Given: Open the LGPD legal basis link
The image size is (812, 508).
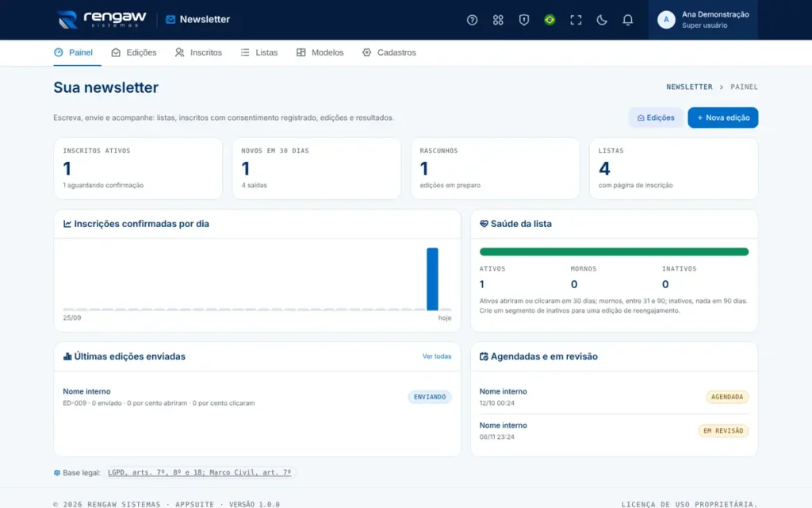Looking at the screenshot, I should click(199, 472).
